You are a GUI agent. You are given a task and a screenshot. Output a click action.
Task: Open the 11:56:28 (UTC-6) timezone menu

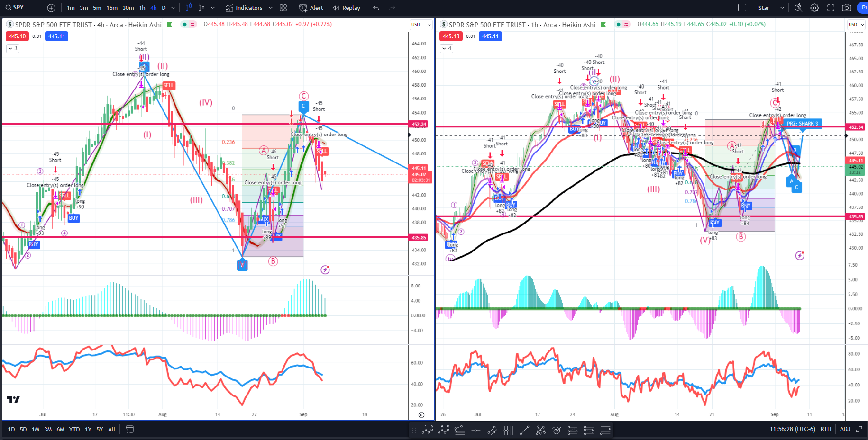click(x=793, y=429)
